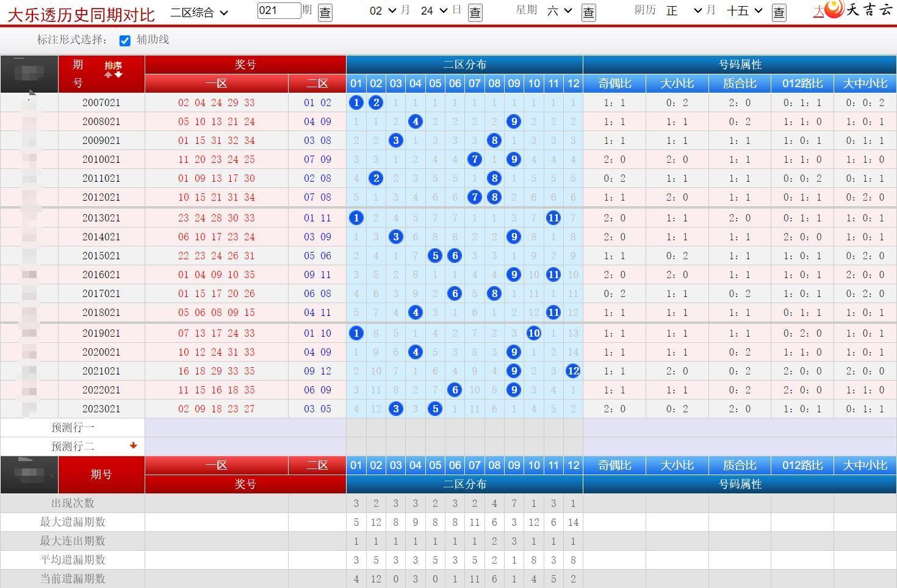Click ball 3 in row 2014021
This screenshot has height=588, width=897.
point(396,237)
